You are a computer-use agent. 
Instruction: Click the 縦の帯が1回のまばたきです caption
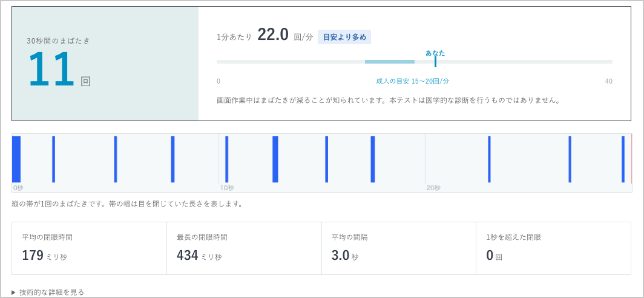pyautogui.click(x=127, y=204)
